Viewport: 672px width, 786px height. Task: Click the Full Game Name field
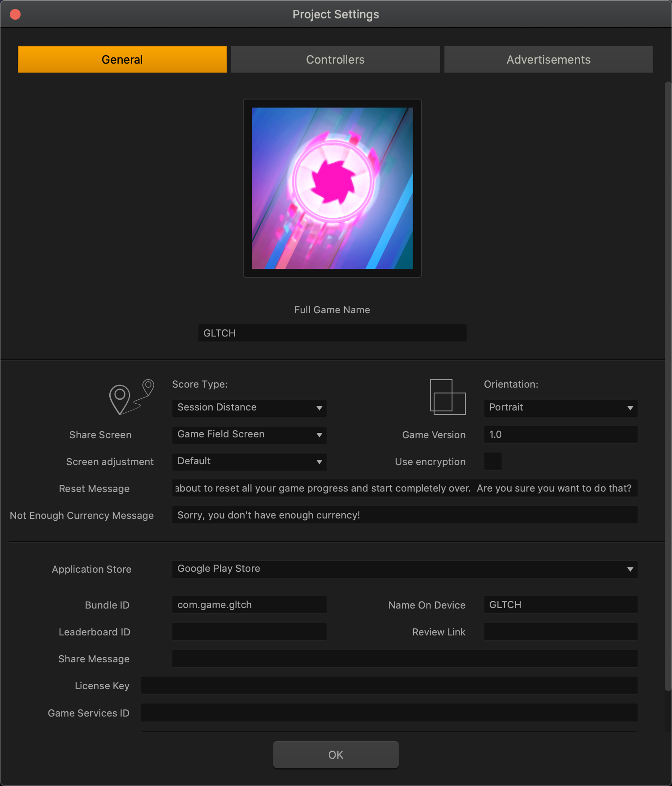[x=332, y=333]
